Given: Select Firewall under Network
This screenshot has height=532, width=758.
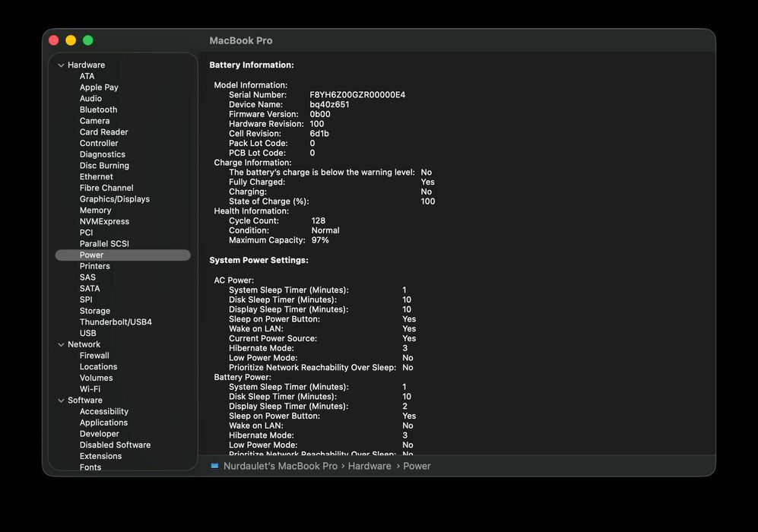Looking at the screenshot, I should point(94,355).
